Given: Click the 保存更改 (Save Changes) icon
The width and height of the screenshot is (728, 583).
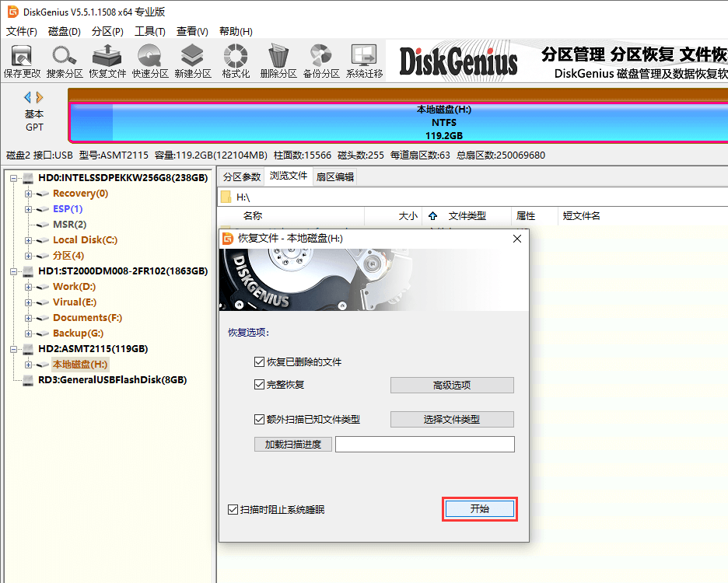Looking at the screenshot, I should coord(22,58).
